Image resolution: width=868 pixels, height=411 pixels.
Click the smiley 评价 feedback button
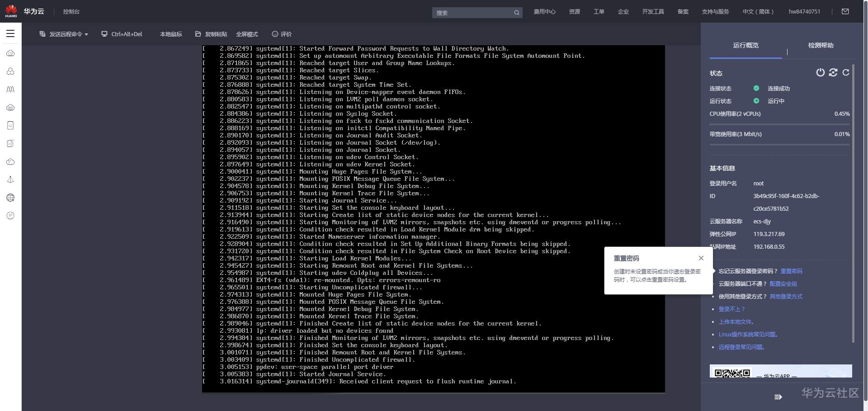[282, 34]
